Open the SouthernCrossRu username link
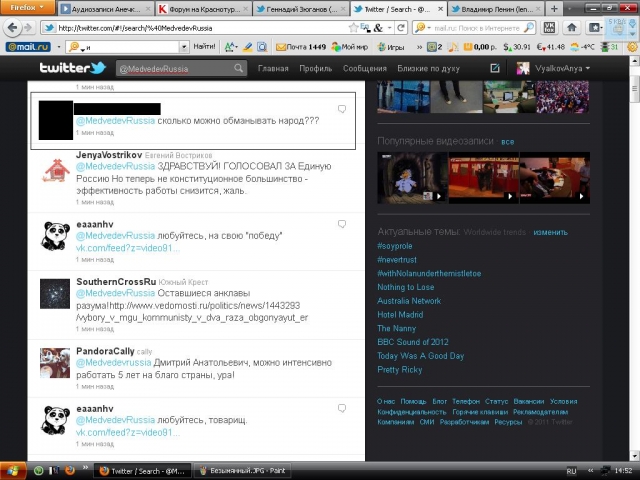Image resolution: width=640 pixels, height=480 pixels. click(116, 282)
